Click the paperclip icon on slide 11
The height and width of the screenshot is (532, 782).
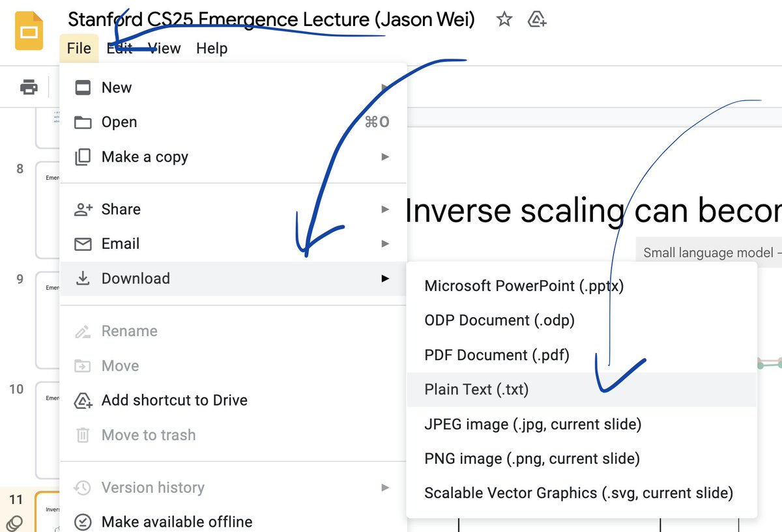pyautogui.click(x=16, y=522)
